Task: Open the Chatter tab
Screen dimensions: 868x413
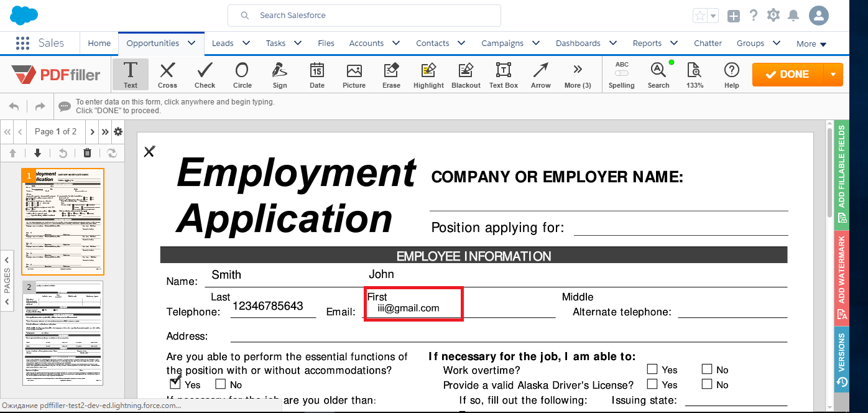Action: coord(708,43)
